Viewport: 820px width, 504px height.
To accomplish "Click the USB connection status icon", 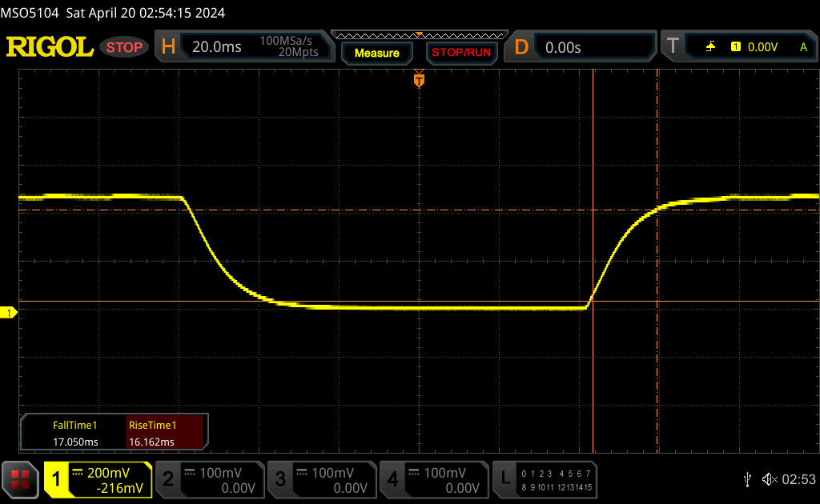I will point(747,479).
